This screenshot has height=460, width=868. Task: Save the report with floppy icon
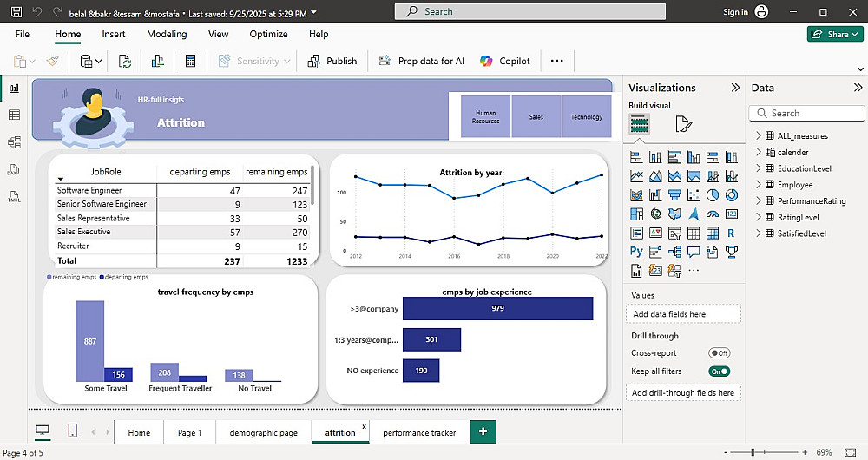click(x=16, y=11)
